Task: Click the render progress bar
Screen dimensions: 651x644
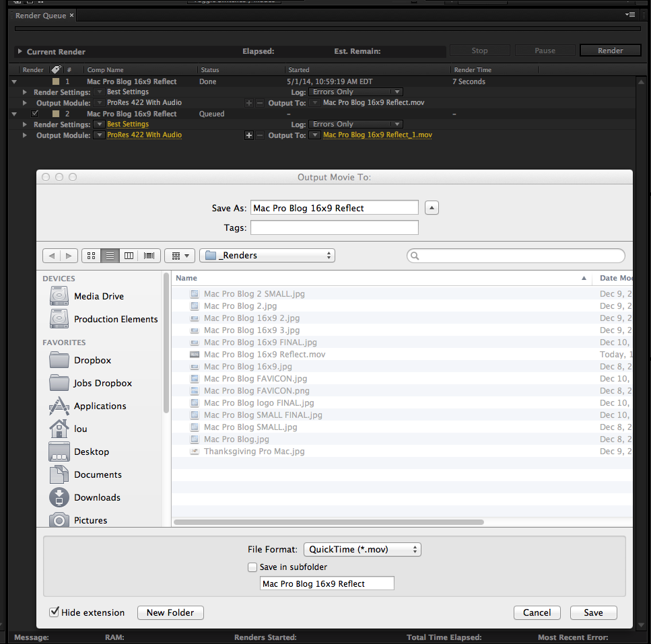Action: tap(328, 29)
